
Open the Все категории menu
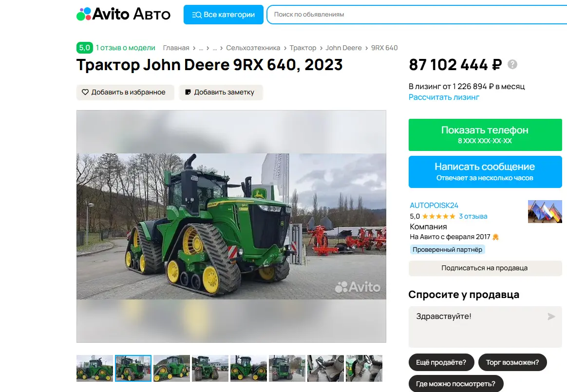pyautogui.click(x=224, y=15)
